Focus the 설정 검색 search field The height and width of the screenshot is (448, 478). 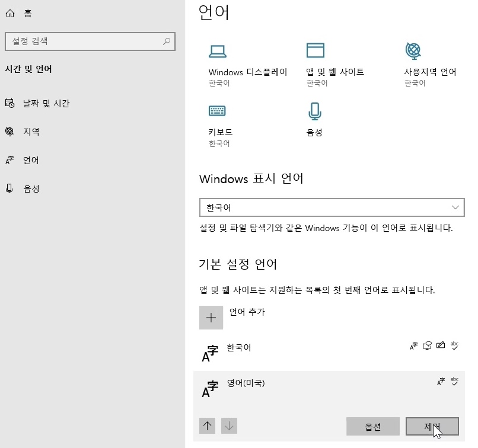[90, 41]
